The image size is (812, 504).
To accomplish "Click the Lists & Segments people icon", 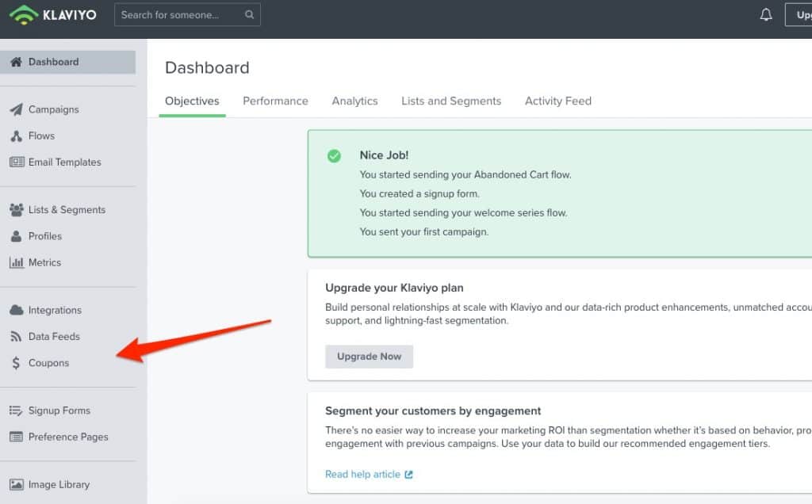I will [x=17, y=210].
